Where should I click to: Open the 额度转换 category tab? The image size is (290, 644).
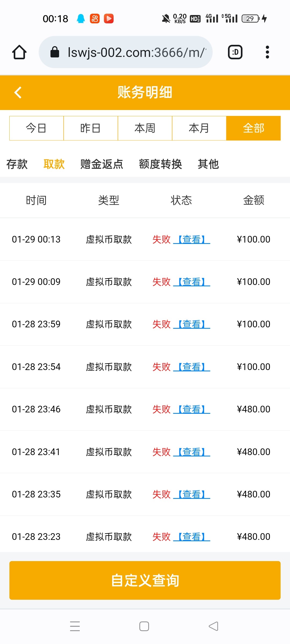point(160,164)
